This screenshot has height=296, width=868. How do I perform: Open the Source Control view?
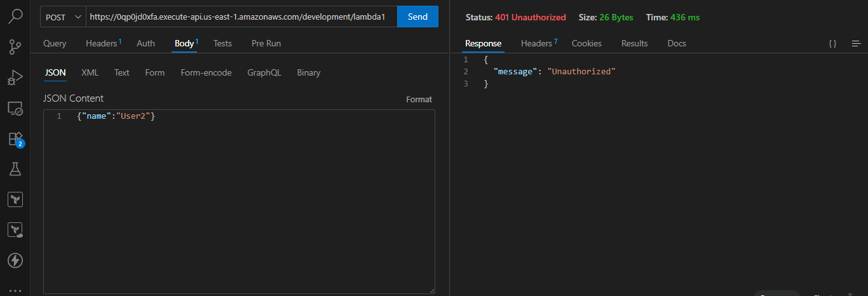point(15,46)
